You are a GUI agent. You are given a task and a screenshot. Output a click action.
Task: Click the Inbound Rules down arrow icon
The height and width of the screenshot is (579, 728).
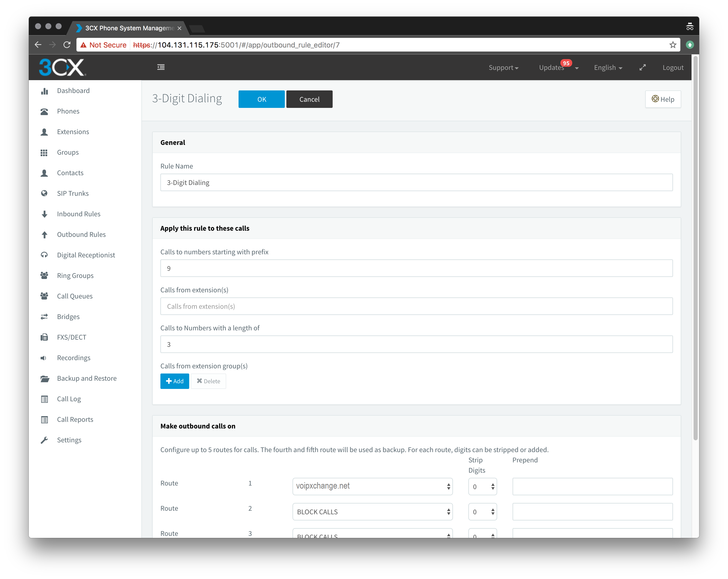[44, 214]
